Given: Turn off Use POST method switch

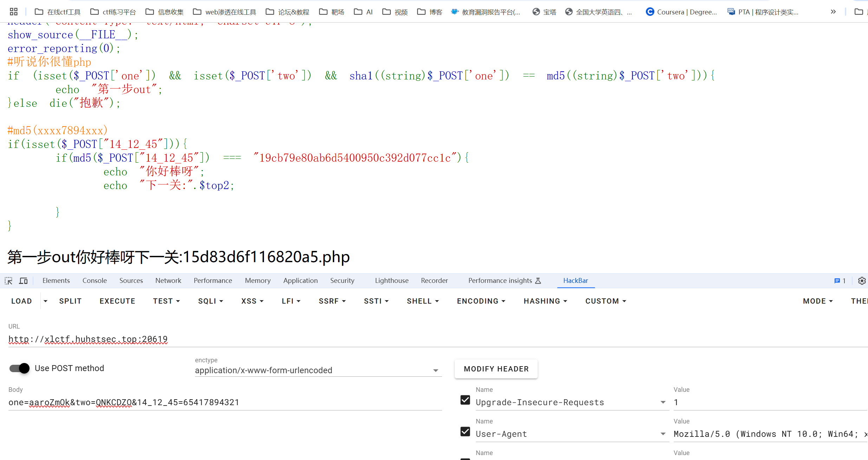Looking at the screenshot, I should click(x=20, y=368).
